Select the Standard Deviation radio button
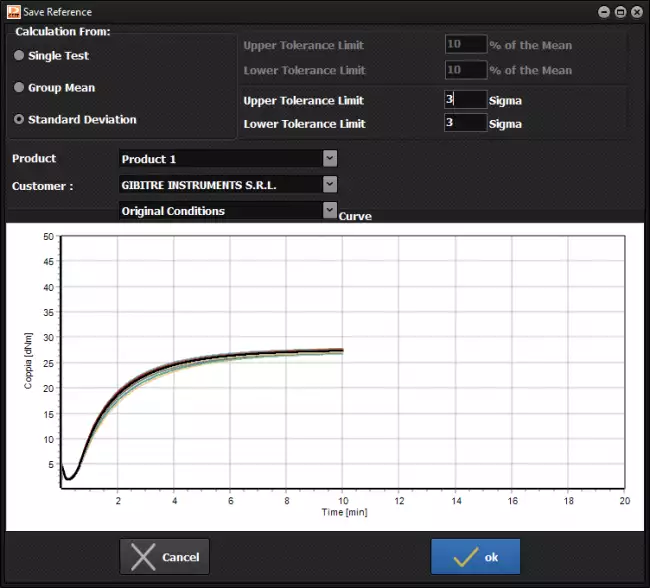The height and width of the screenshot is (588, 650). [x=19, y=120]
